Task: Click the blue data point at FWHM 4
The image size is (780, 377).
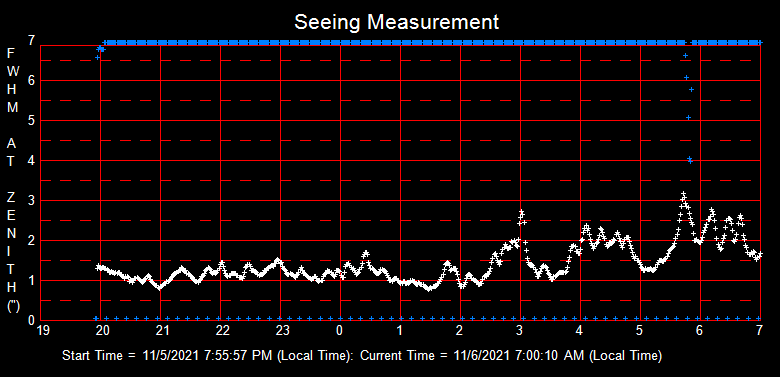Action: click(x=690, y=160)
